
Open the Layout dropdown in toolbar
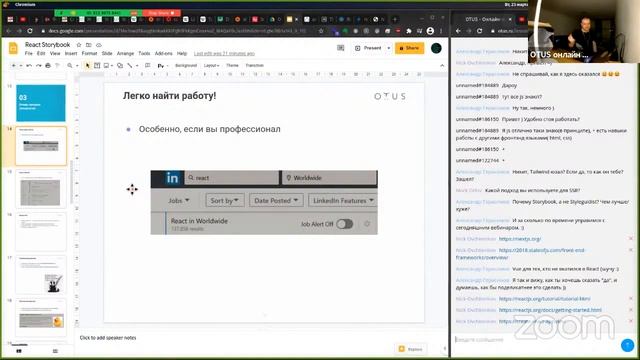click(x=211, y=65)
